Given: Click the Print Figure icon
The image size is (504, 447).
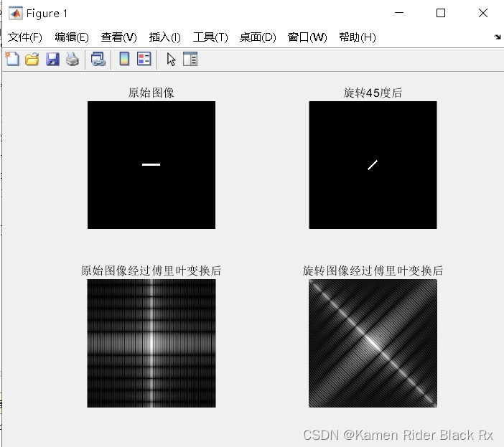Looking at the screenshot, I should coord(73,60).
